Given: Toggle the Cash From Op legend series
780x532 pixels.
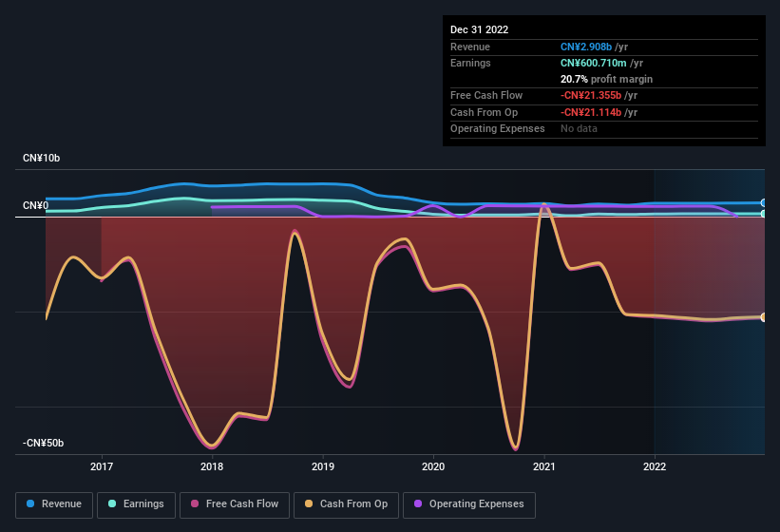Looking at the screenshot, I should pyautogui.click(x=346, y=504).
